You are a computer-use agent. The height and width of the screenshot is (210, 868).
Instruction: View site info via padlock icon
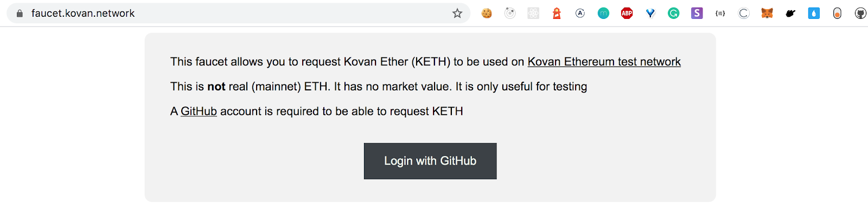20,14
